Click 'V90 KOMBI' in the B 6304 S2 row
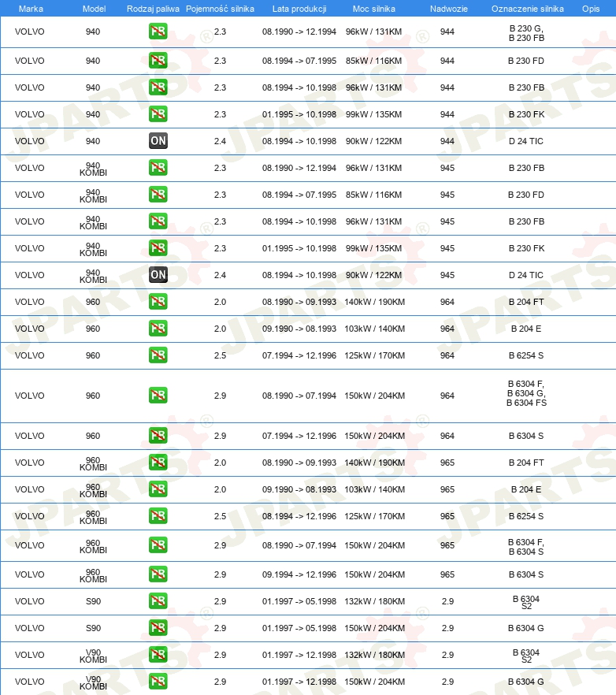This screenshot has width=616, height=695. tap(93, 656)
